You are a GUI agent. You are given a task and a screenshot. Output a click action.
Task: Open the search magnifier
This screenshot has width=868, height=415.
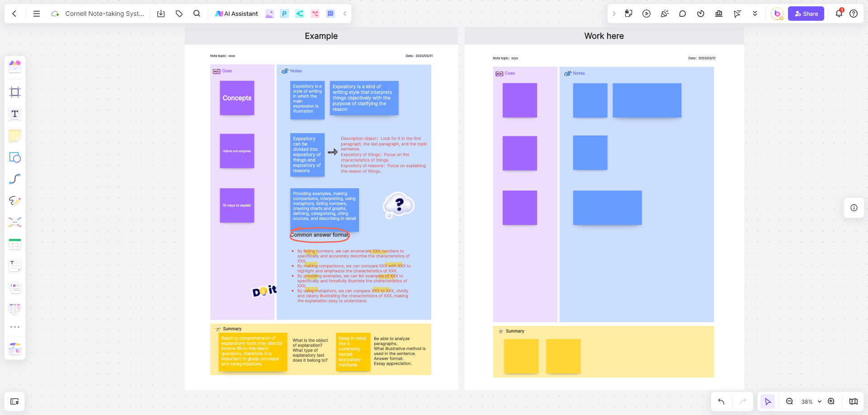[x=197, y=14]
